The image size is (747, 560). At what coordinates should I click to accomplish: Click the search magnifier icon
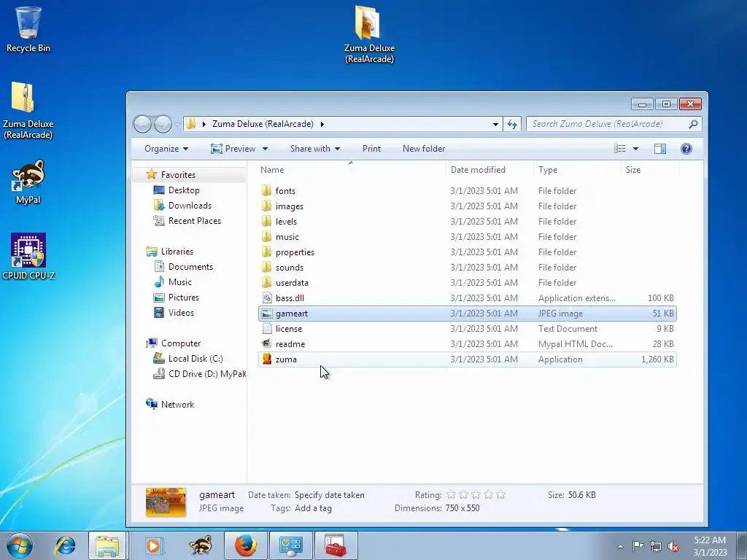tap(693, 124)
